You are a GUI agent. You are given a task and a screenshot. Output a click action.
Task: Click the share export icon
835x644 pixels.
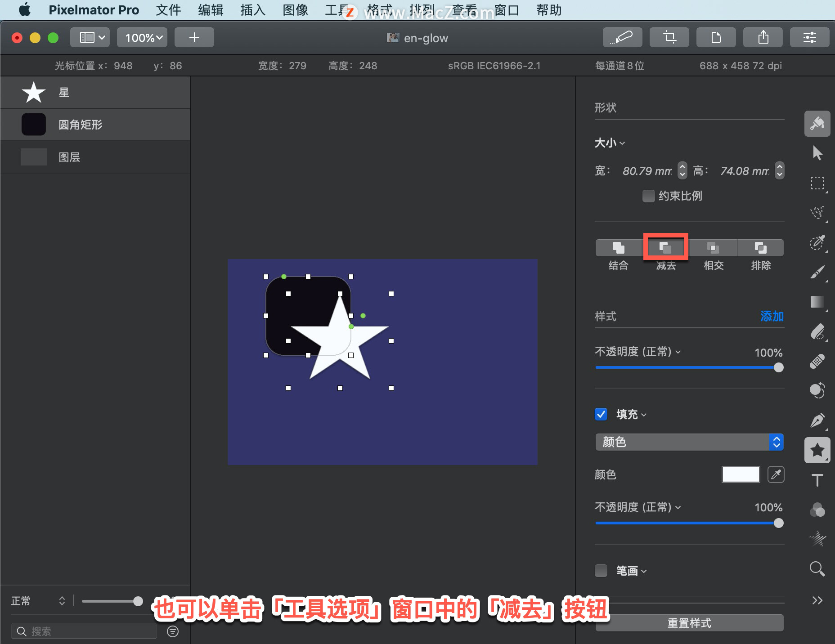(763, 37)
